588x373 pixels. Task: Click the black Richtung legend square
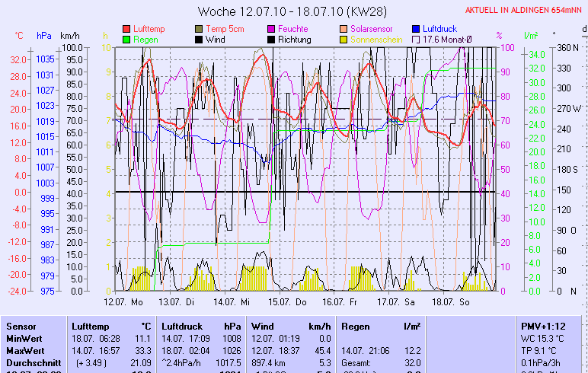pos(272,40)
